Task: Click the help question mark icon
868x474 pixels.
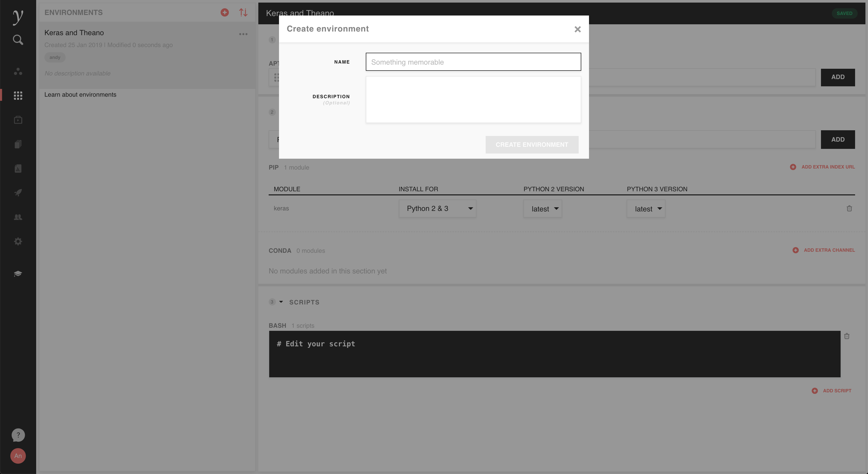Action: tap(18, 435)
